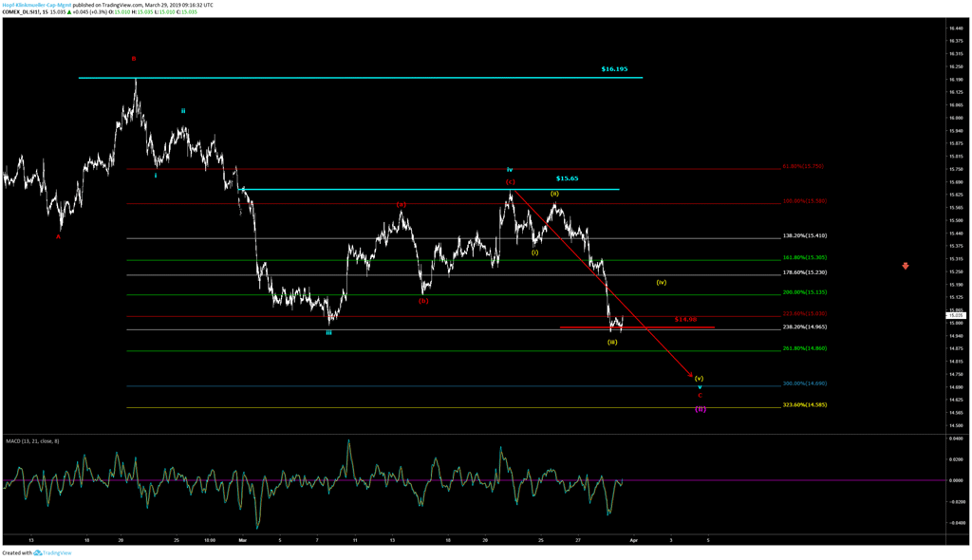Select the yellow (v) wave label
The height and width of the screenshot is (560, 972).
pos(700,379)
